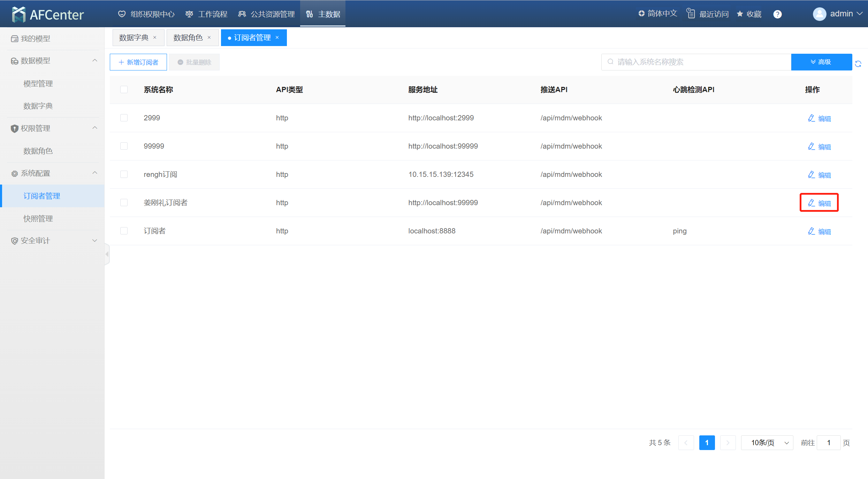Click edit pencil icon for 姜刚礼订阅者 row
Viewport: 868px width, 479px height.
812,203
